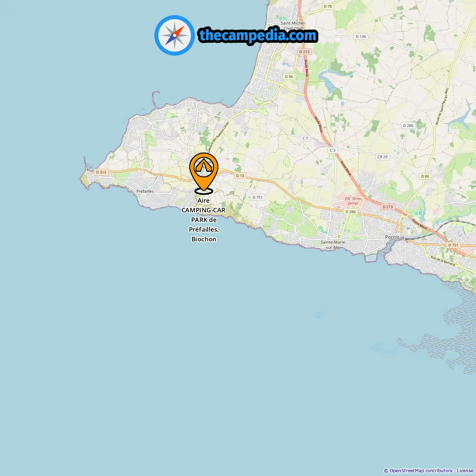Viewport: 476px width, 476px height.
Task: Click the CR 29 road label
Action: [382, 157]
